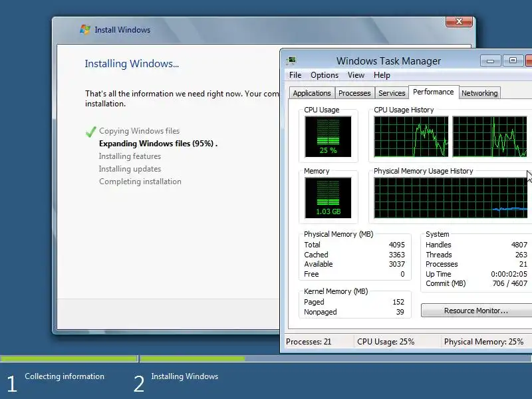532x399 pixels.
Task: Click the Windows flag icon in Install Windows
Action: (x=85, y=29)
